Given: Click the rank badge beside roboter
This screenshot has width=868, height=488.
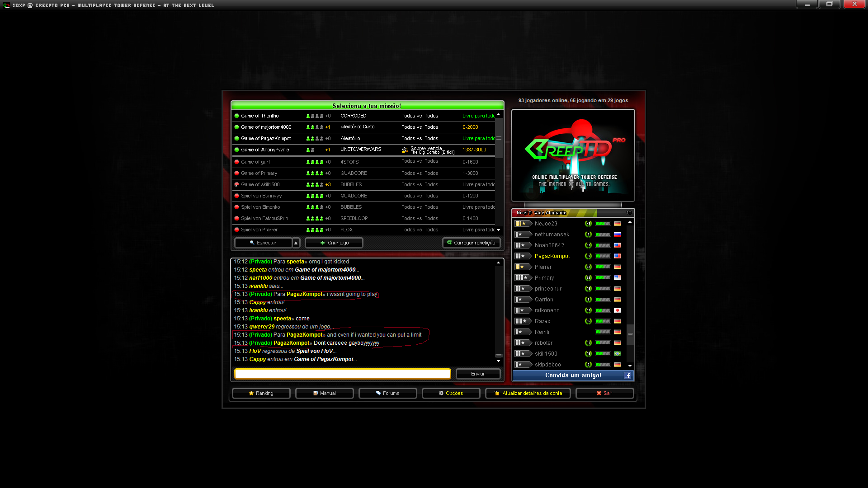Looking at the screenshot, I should (x=523, y=343).
